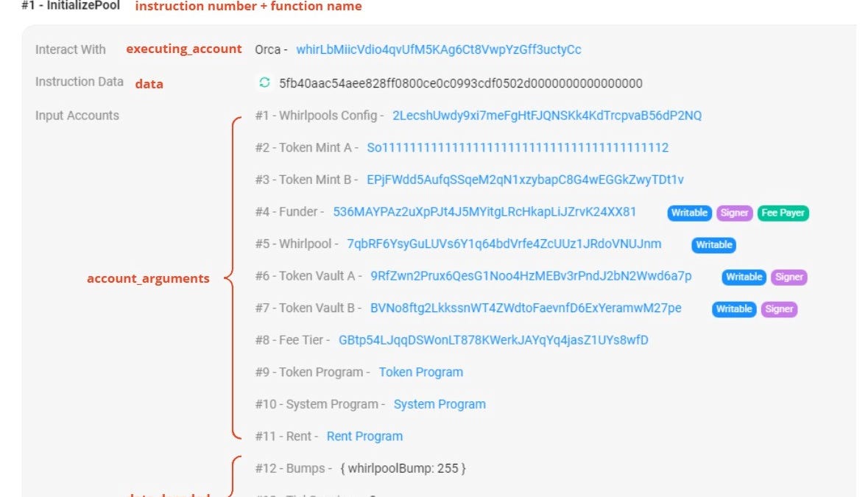Click the Writable badge on the Whirlpool account

712,244
